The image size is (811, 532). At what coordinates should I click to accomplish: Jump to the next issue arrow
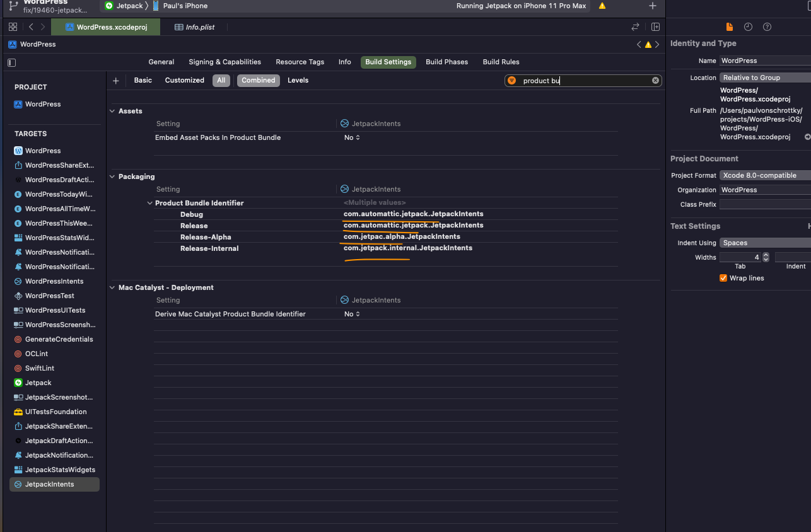pos(657,45)
